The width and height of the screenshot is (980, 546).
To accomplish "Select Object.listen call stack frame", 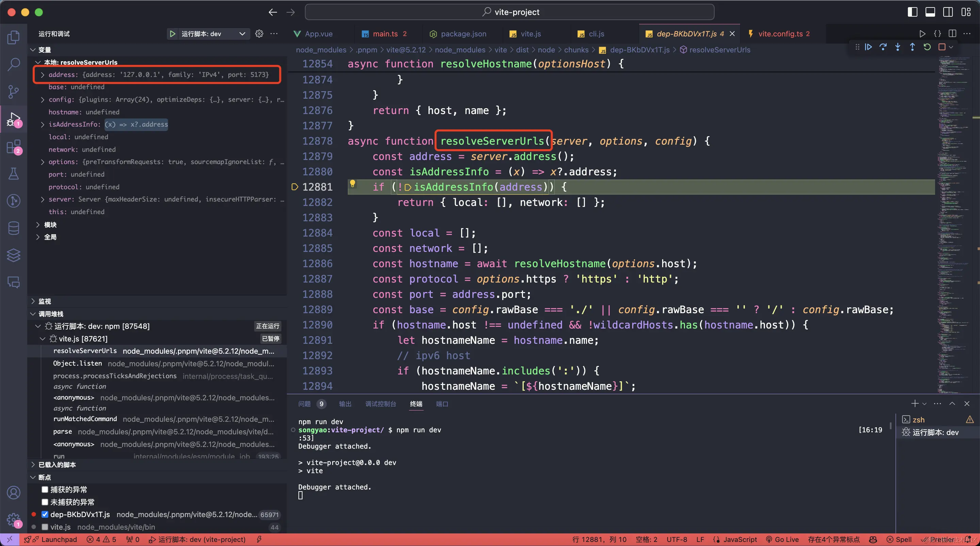I will click(x=78, y=363).
